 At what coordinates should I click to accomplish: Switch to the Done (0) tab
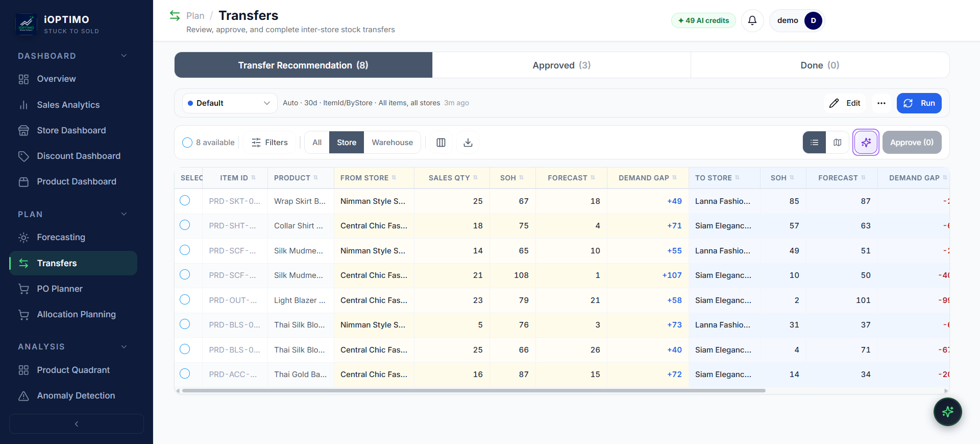point(820,65)
